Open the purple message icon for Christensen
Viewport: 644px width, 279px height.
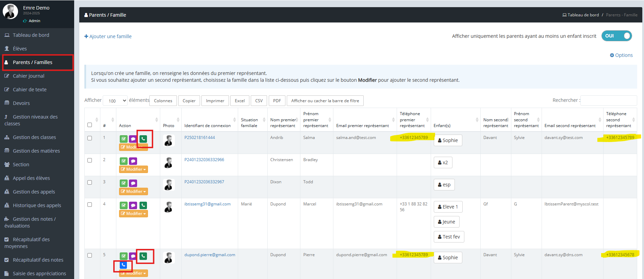click(133, 161)
